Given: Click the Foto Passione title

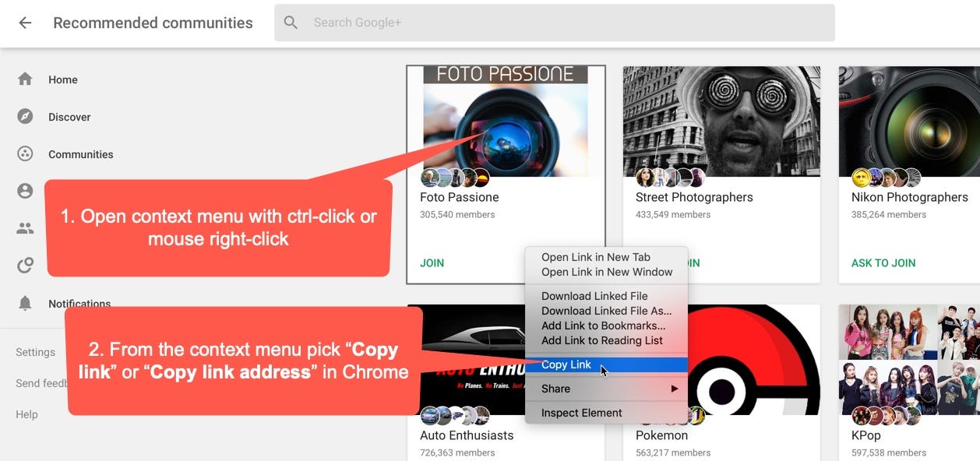Looking at the screenshot, I should pyautogui.click(x=459, y=197).
